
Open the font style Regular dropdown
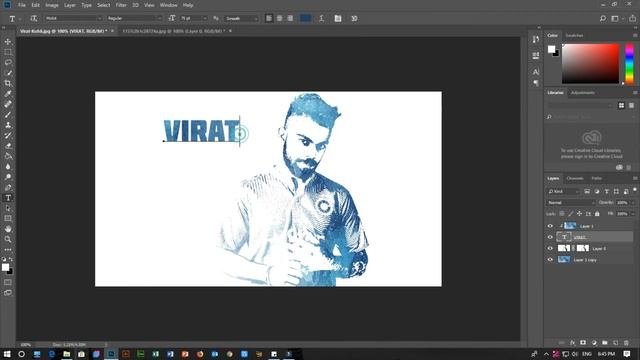pos(135,18)
